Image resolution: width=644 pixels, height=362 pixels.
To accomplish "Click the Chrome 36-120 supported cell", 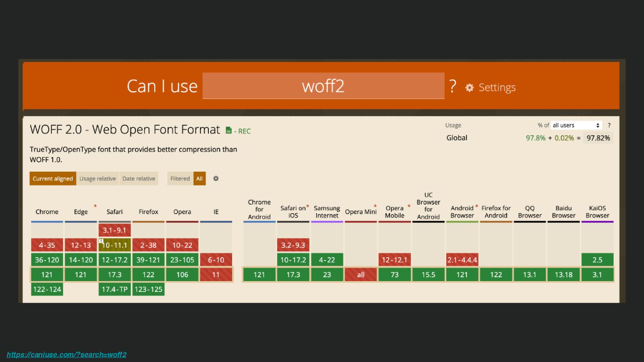I will click(47, 260).
